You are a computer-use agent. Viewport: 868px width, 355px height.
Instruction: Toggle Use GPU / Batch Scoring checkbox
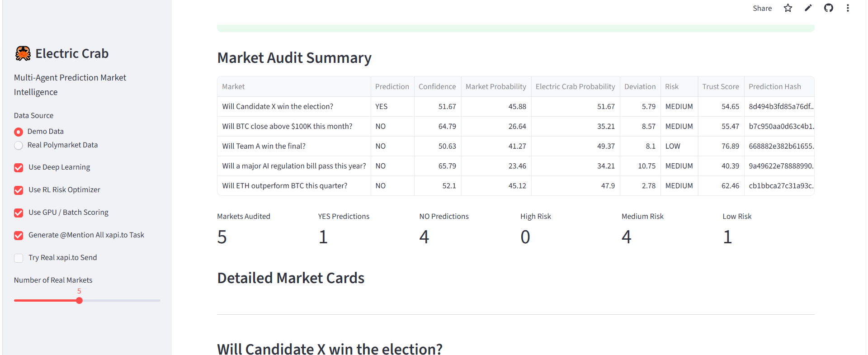[19, 213]
